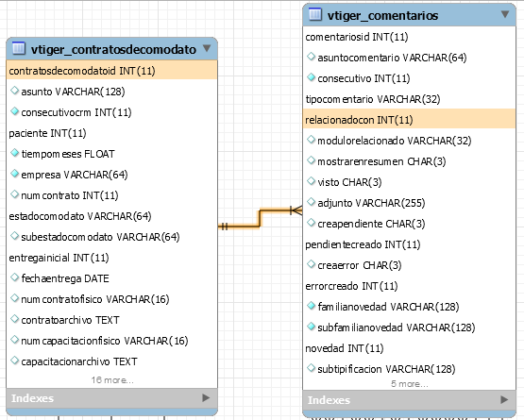Click the diamond icon beside fechaentrega DATE
Screen dimensions: 524x420
14,277
